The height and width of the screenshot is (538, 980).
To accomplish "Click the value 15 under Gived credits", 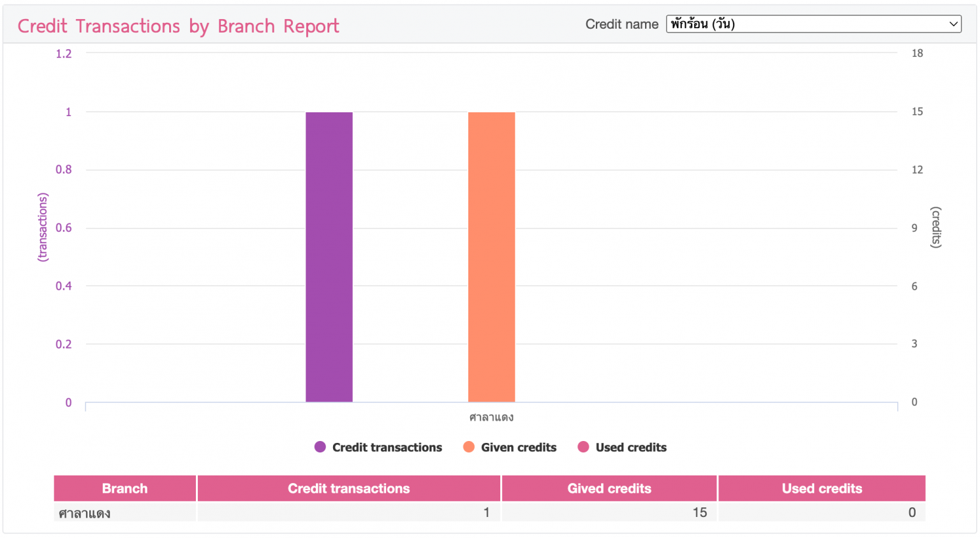I will point(700,512).
